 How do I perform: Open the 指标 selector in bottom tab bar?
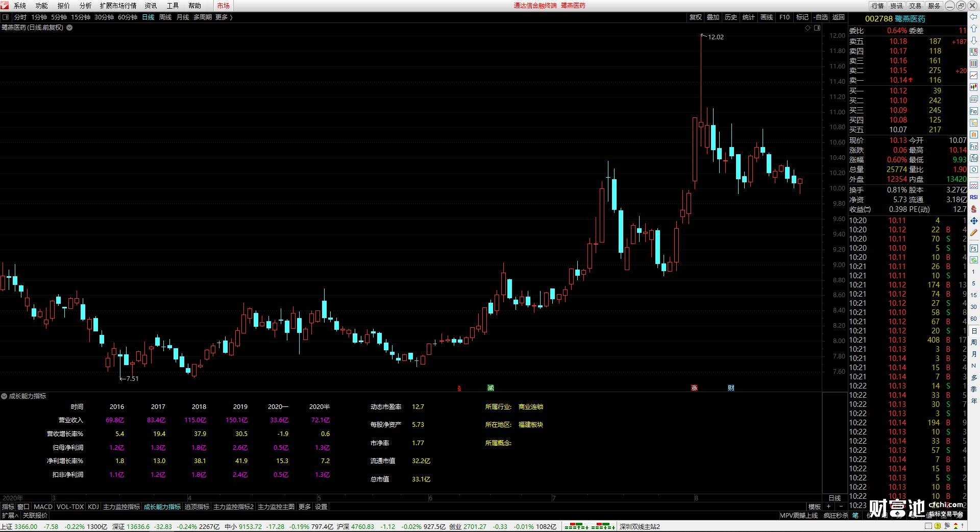pos(8,507)
